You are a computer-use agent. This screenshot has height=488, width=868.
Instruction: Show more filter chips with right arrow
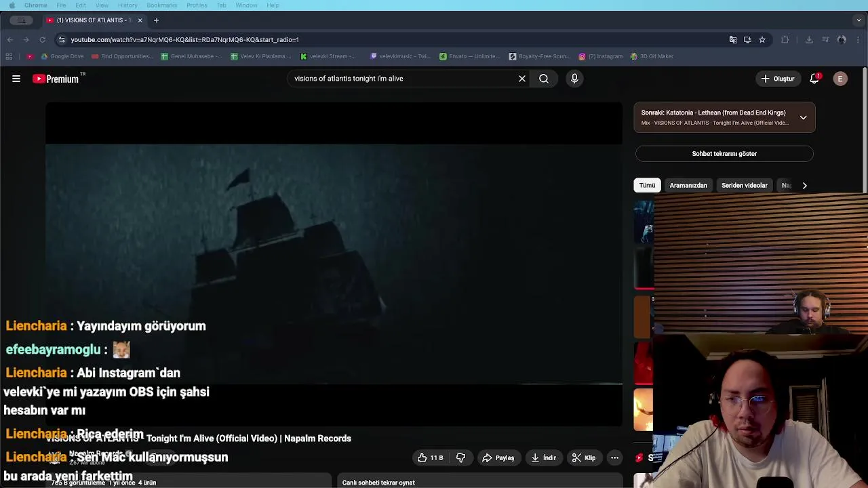804,185
